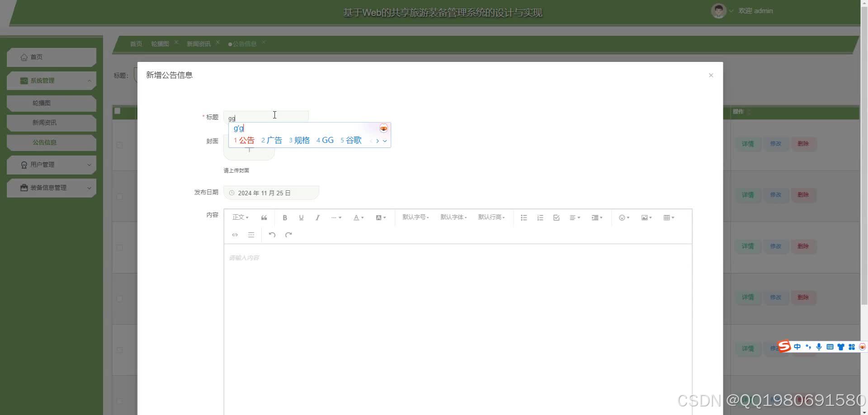
Task: Select 新闻资讯 in the left sidebar
Action: 52,123
